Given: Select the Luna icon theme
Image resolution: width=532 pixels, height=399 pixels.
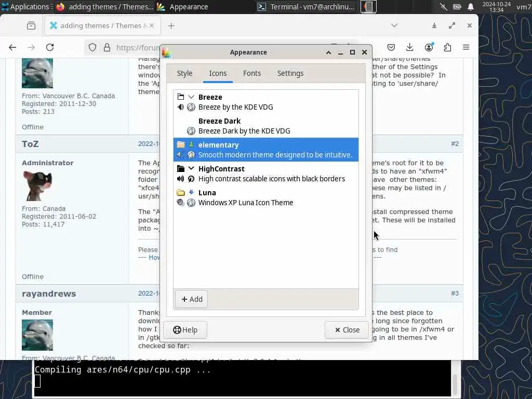Looking at the screenshot, I should [265, 197].
